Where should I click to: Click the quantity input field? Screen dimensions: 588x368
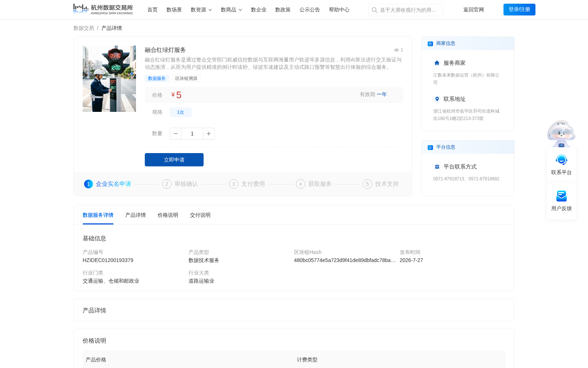point(192,134)
